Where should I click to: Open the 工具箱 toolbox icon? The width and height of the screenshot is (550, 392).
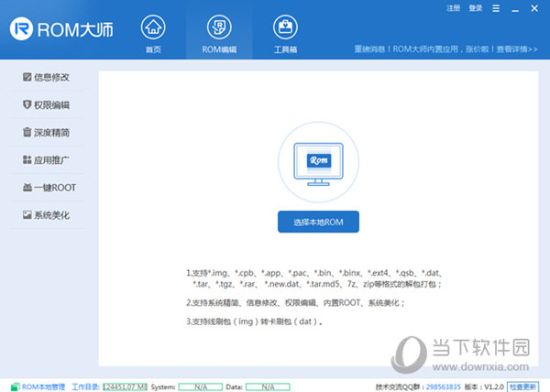click(x=285, y=27)
